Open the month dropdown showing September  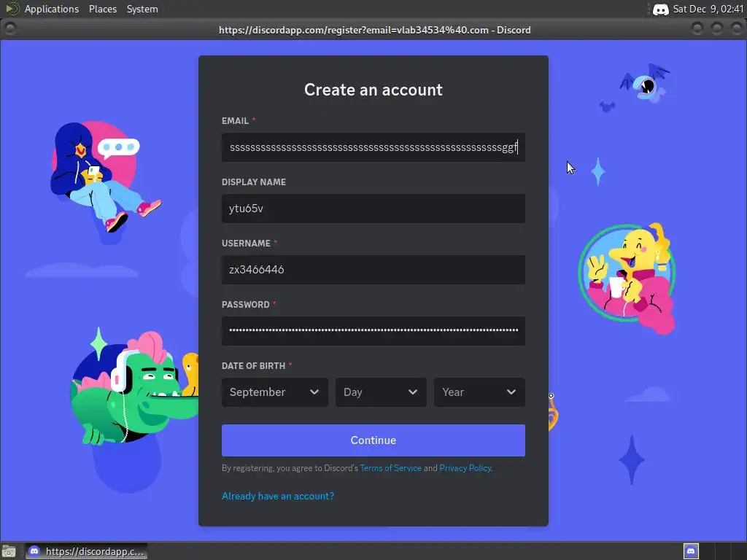[274, 392]
